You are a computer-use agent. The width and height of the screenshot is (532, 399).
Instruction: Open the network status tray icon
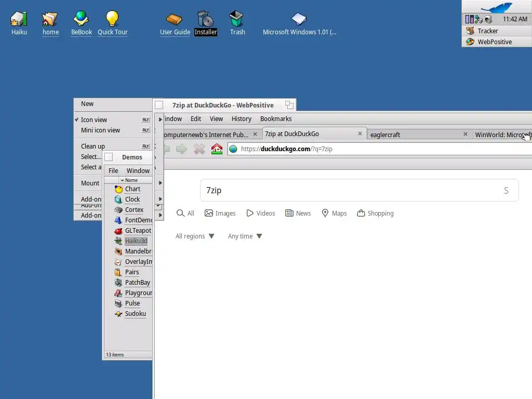[x=478, y=19]
